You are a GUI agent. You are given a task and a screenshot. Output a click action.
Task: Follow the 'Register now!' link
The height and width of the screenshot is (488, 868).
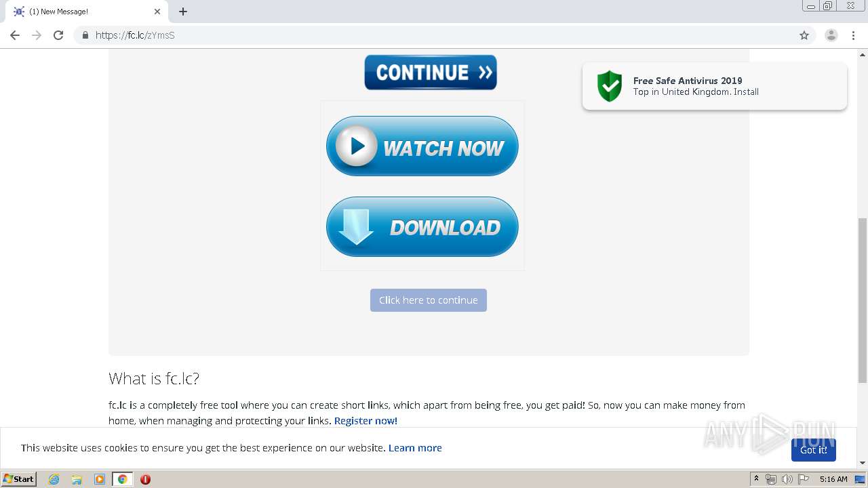pyautogui.click(x=366, y=421)
